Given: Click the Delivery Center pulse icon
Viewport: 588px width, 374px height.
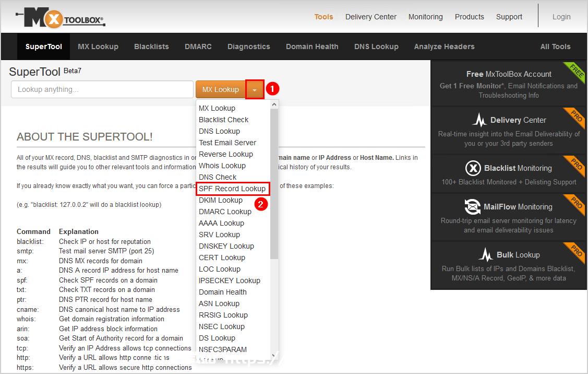Looking at the screenshot, I should [x=479, y=120].
